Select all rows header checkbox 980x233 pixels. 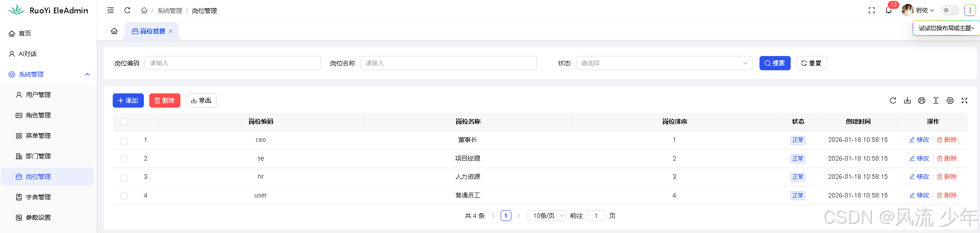pyautogui.click(x=124, y=122)
